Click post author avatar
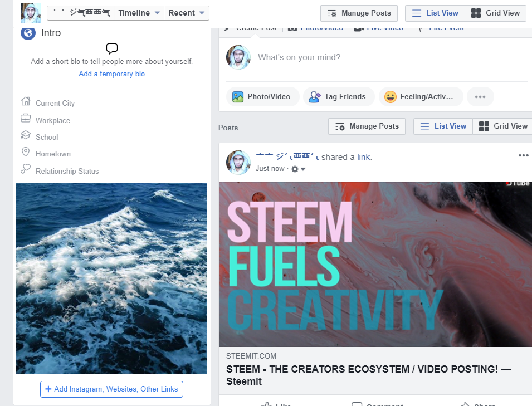This screenshot has height=406, width=532. coord(238,163)
